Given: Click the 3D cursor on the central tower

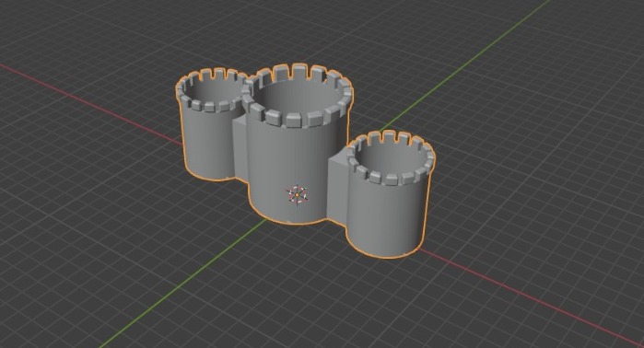Looking at the screenshot, I should click(297, 194).
